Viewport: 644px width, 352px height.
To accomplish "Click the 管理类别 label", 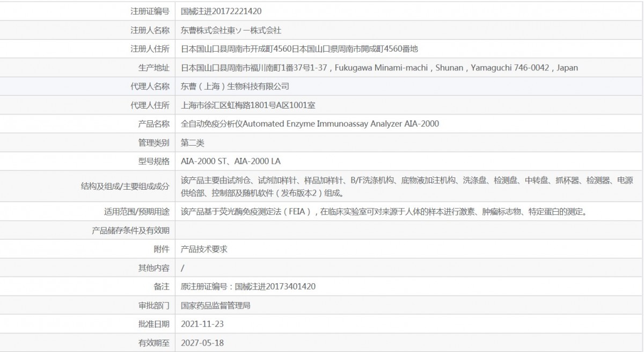I will click(x=153, y=143).
